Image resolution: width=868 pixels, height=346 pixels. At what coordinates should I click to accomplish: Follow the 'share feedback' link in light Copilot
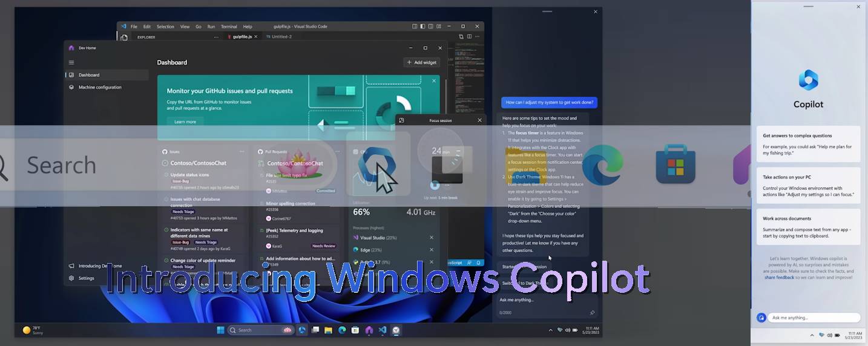tap(780, 277)
